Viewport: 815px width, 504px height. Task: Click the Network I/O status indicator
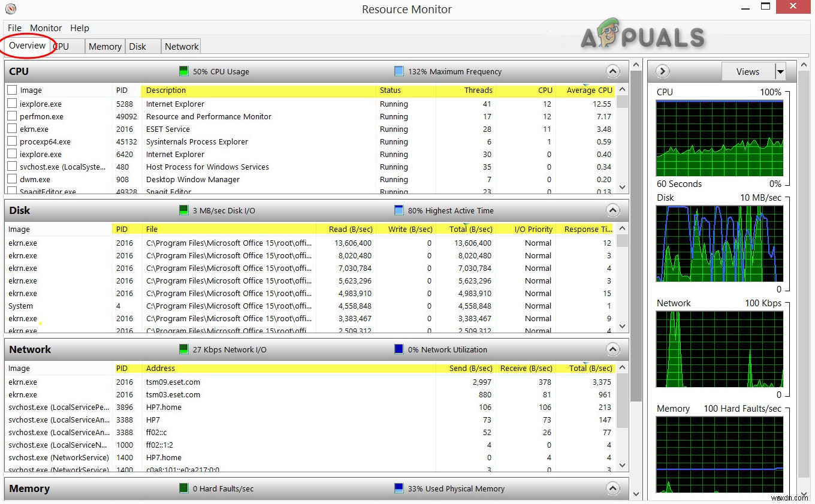tap(183, 349)
